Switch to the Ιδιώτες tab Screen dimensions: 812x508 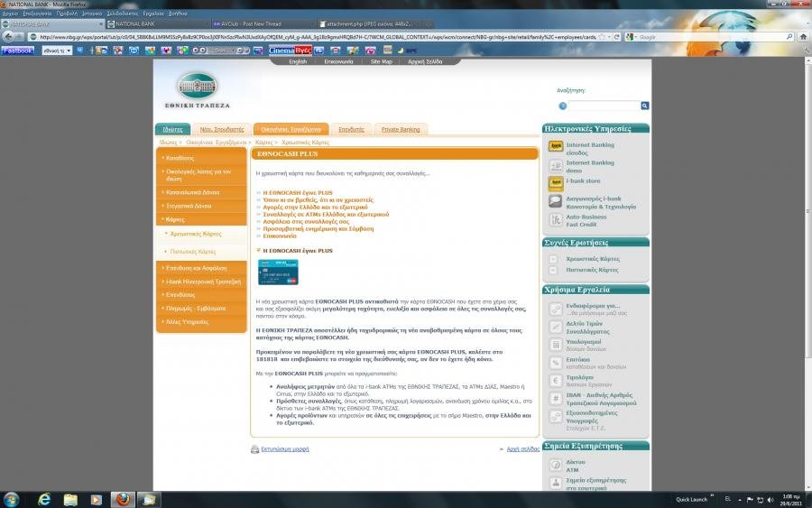[x=172, y=129]
